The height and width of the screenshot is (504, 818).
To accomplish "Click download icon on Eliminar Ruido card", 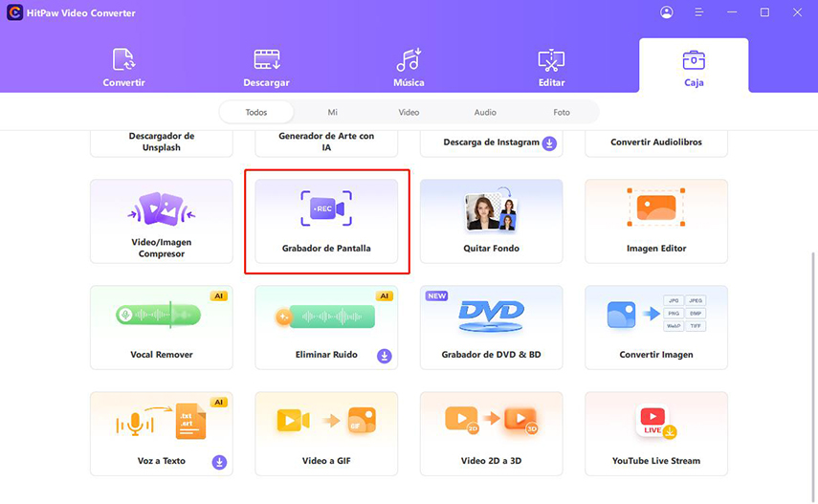I will point(384,356).
